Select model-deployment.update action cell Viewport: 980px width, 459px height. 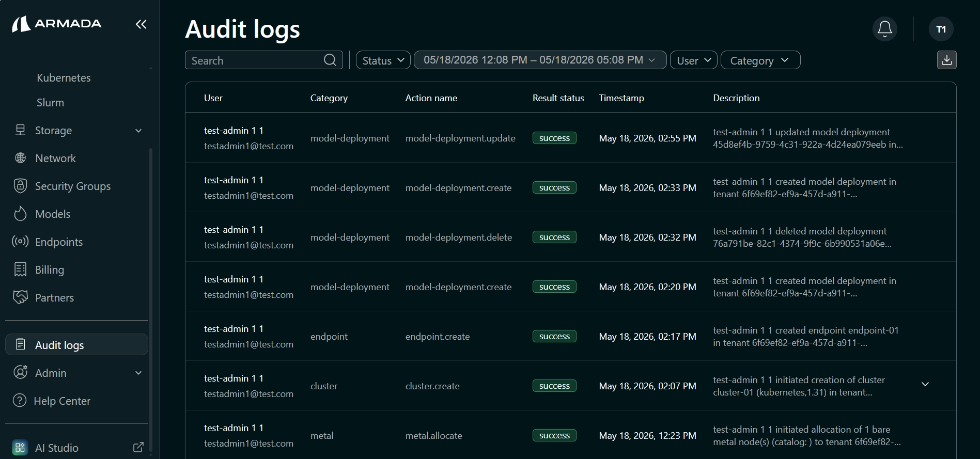click(460, 138)
